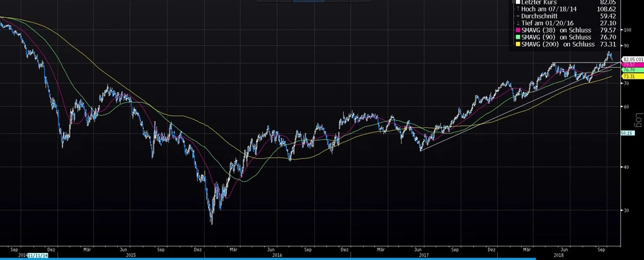
Task: Click the magenta 79.57 price tag on axis
Action: (629, 65)
